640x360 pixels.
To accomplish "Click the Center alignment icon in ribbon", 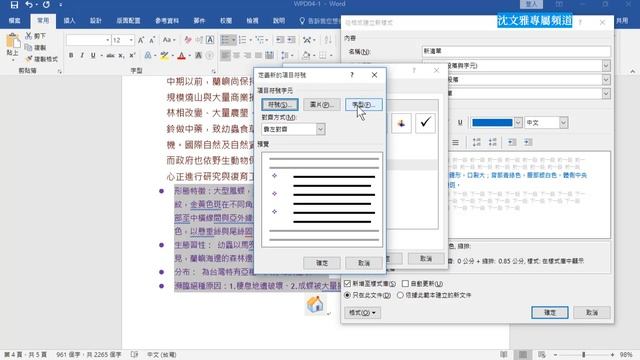I will point(236,55).
